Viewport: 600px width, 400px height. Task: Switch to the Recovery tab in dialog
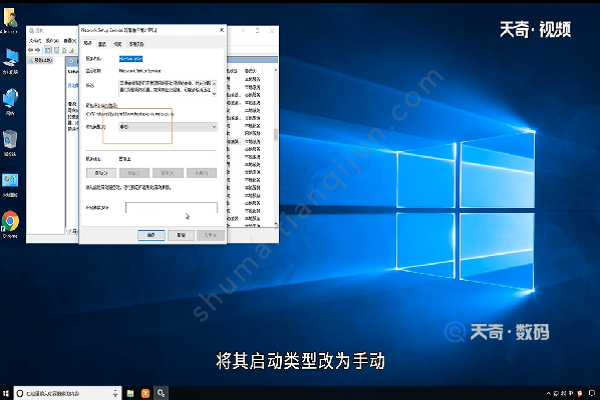(118, 44)
